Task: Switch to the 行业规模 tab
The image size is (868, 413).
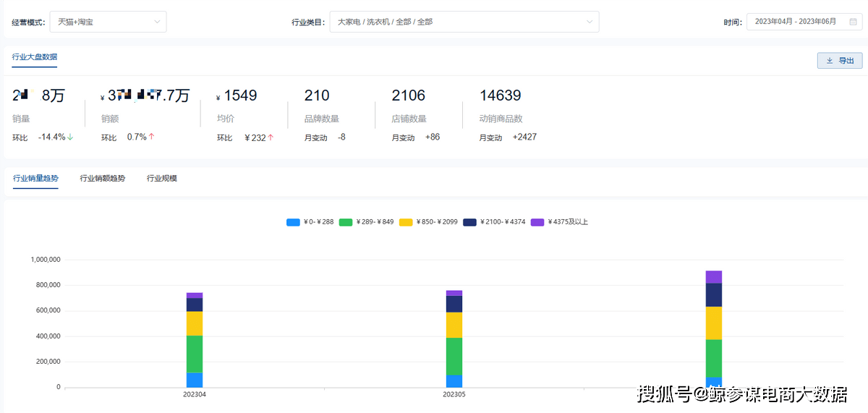Action: [x=162, y=178]
